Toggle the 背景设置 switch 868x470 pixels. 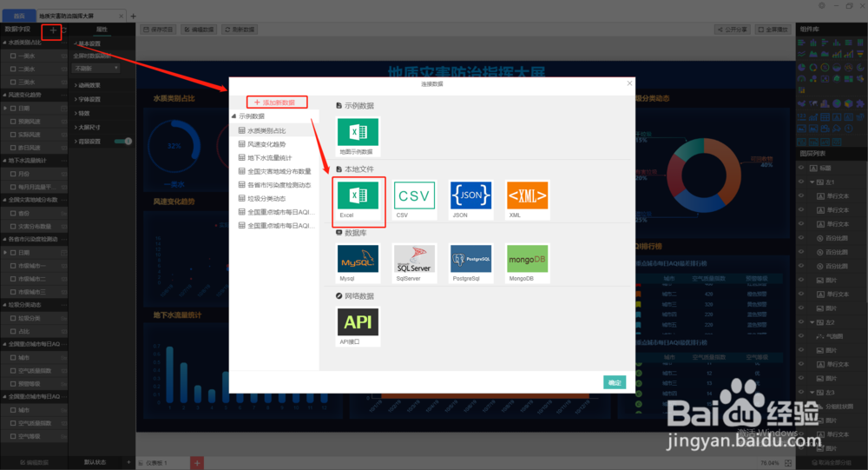pos(123,142)
